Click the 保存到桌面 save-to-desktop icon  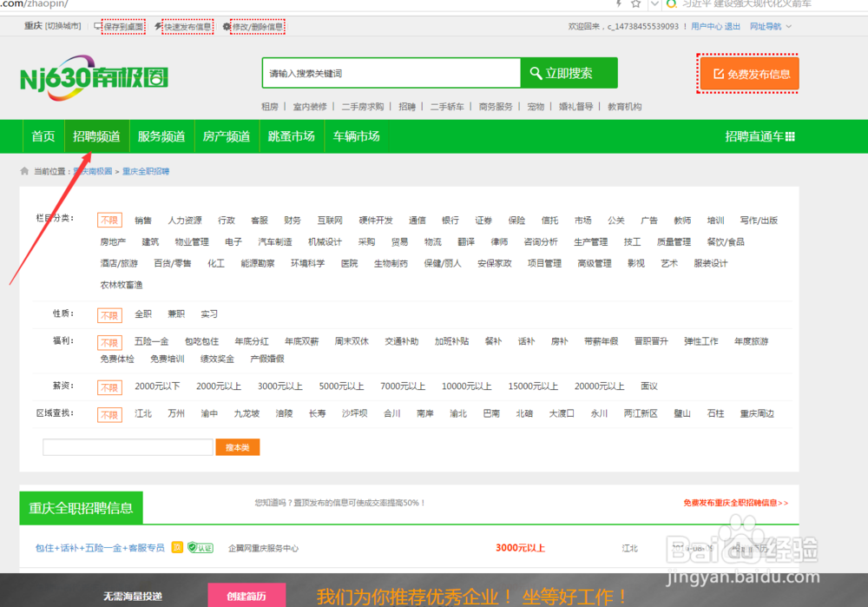pyautogui.click(x=99, y=25)
